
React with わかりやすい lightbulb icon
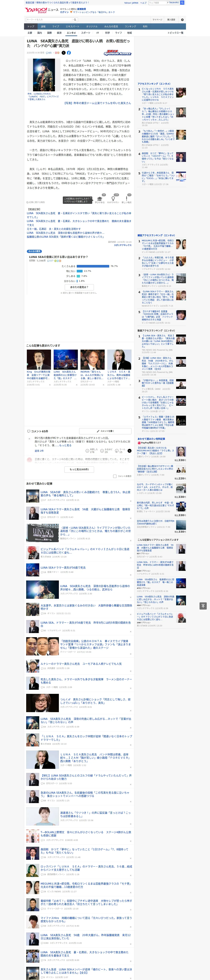pos(113,199)
